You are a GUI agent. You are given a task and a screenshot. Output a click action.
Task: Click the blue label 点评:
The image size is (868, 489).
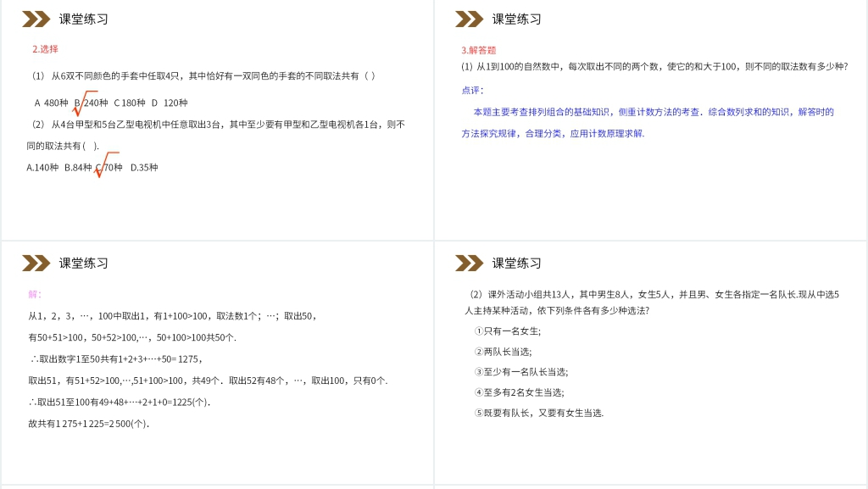click(x=472, y=90)
